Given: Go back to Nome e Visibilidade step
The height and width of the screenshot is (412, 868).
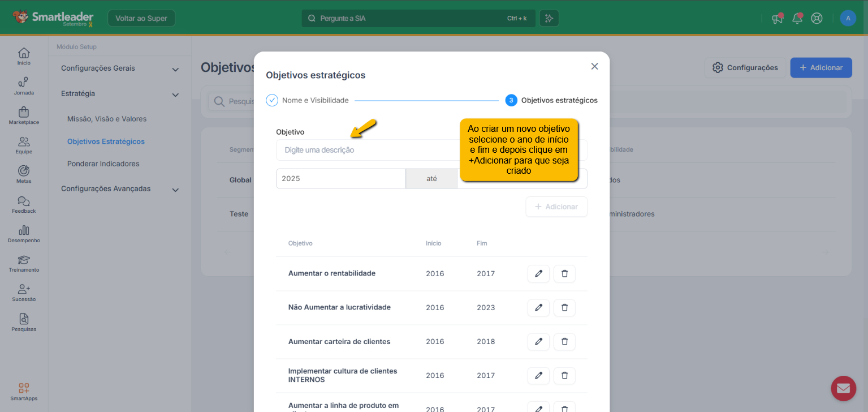Looking at the screenshot, I should pos(308,100).
